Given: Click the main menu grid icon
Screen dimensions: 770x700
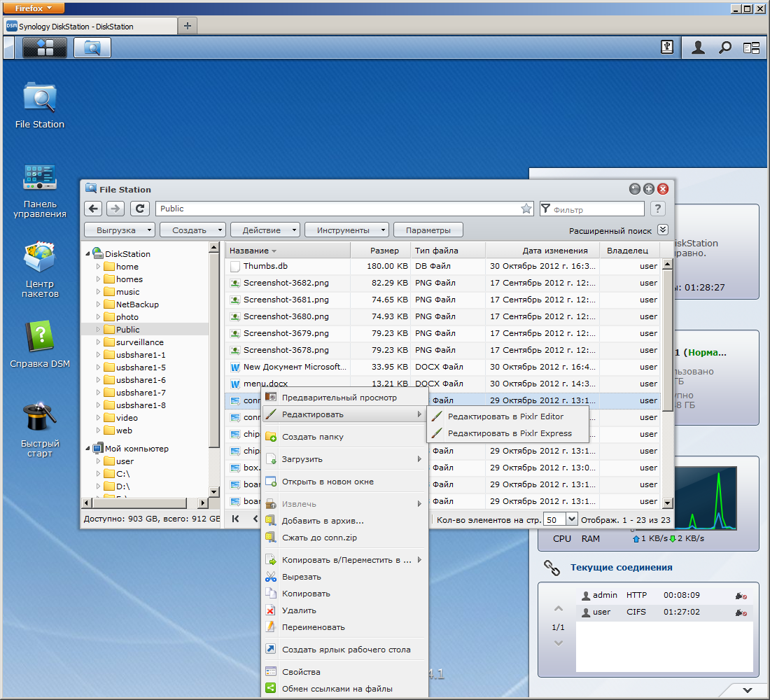Looking at the screenshot, I should 45,48.
